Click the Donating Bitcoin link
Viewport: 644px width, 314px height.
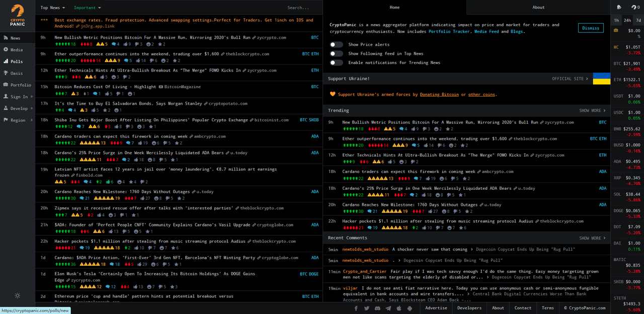point(439,94)
